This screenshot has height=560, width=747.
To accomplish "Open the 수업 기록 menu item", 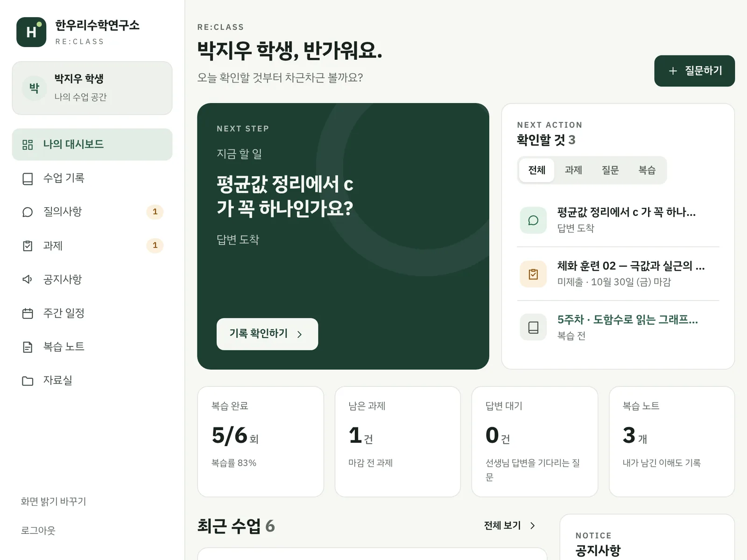I will coord(92,178).
